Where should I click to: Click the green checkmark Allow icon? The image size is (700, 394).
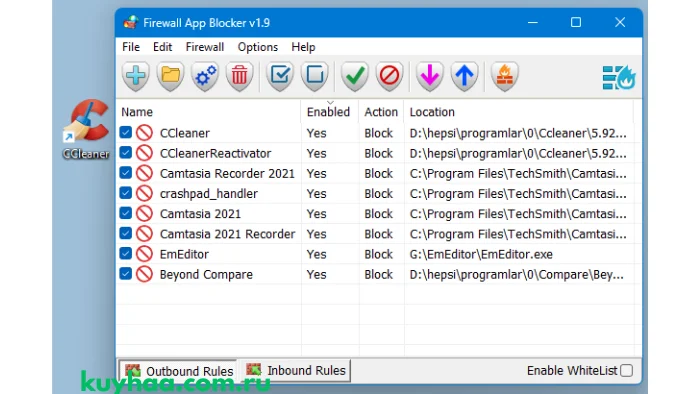pos(355,75)
